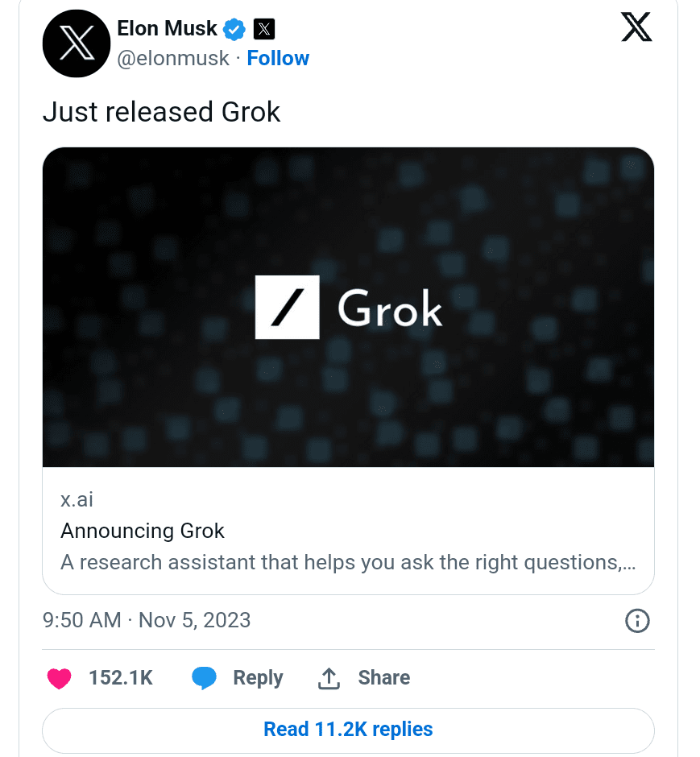This screenshot has width=700, height=757.
Task: Click the blue Reply speech bubble icon
Action: tap(205, 677)
